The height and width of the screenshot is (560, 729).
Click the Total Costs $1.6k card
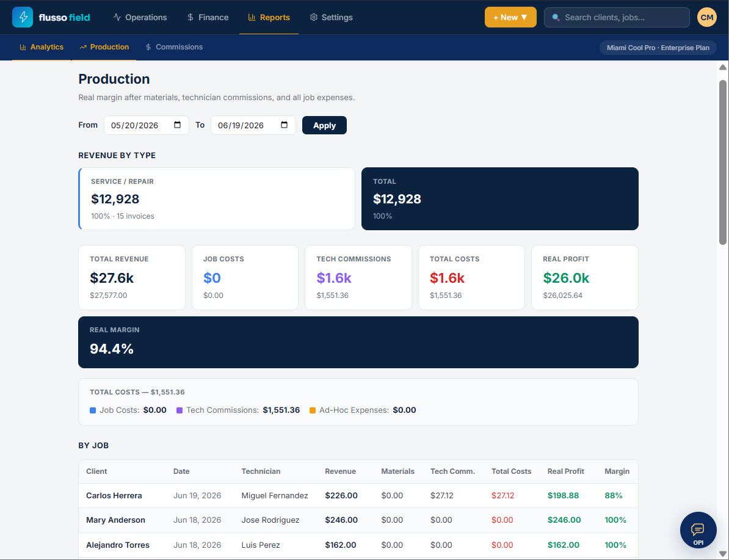[x=471, y=278]
